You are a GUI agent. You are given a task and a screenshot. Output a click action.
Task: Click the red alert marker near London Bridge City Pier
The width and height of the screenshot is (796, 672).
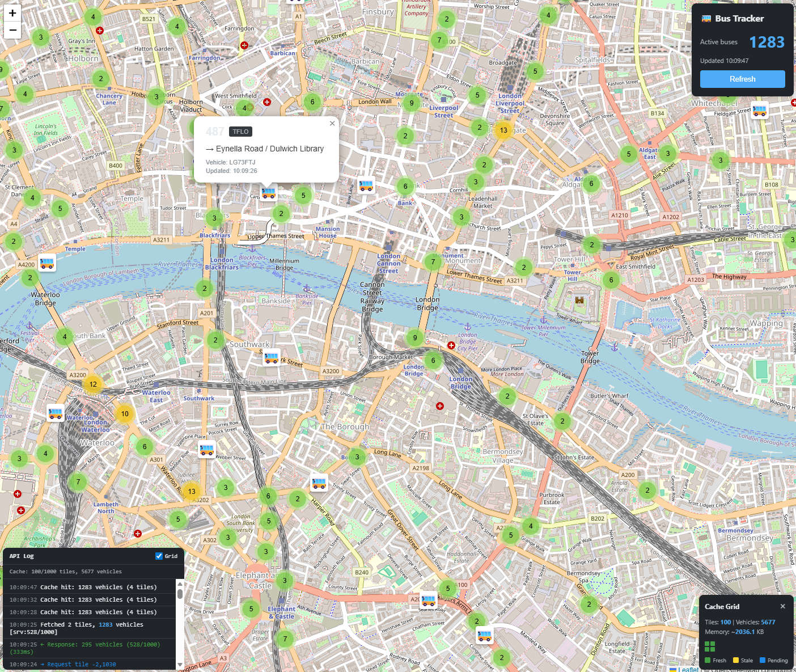(x=451, y=345)
